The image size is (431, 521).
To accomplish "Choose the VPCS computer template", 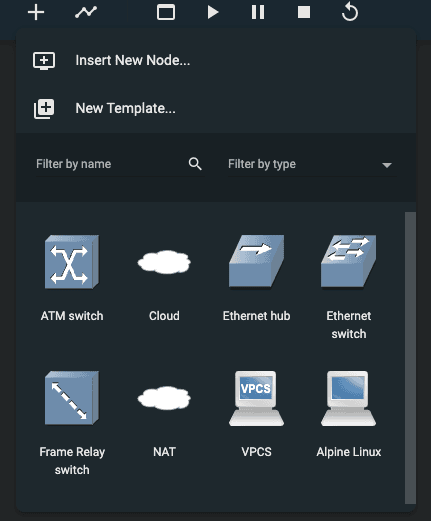I will pos(256,413).
